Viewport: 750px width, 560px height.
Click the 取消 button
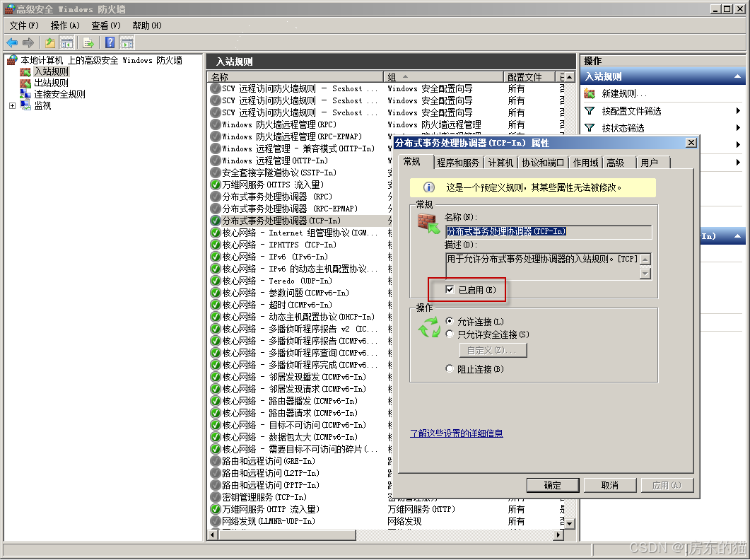point(610,485)
